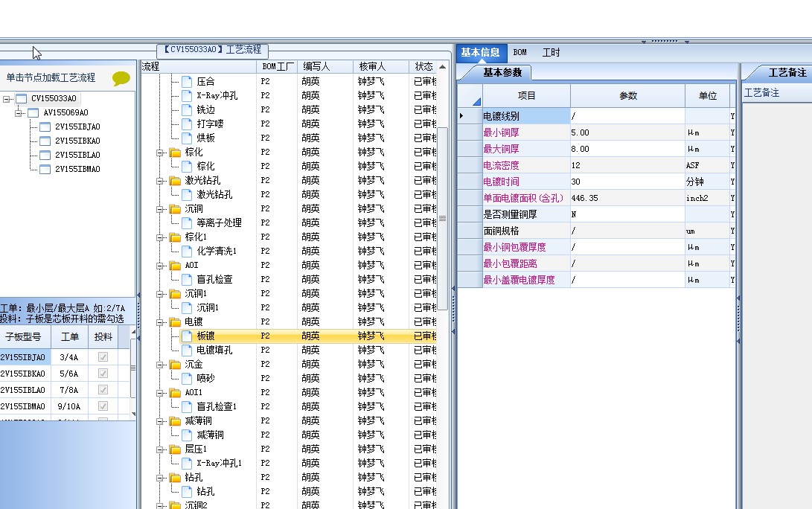
Task: Click the X-Ray冲孔 document icon
Action: coord(187,95)
